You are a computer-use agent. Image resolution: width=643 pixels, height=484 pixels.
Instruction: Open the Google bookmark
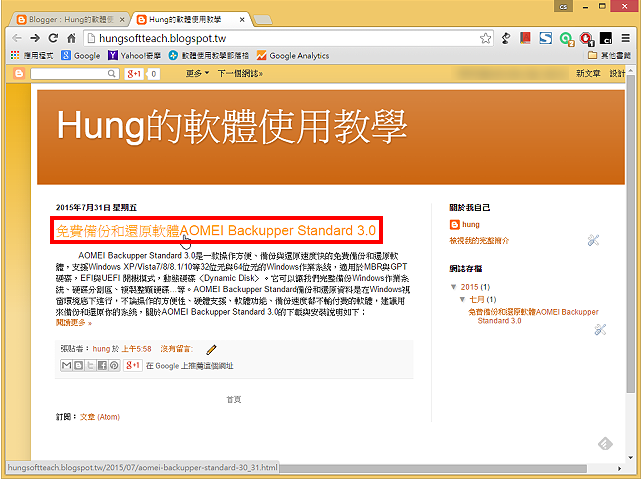pyautogui.click(x=81, y=55)
